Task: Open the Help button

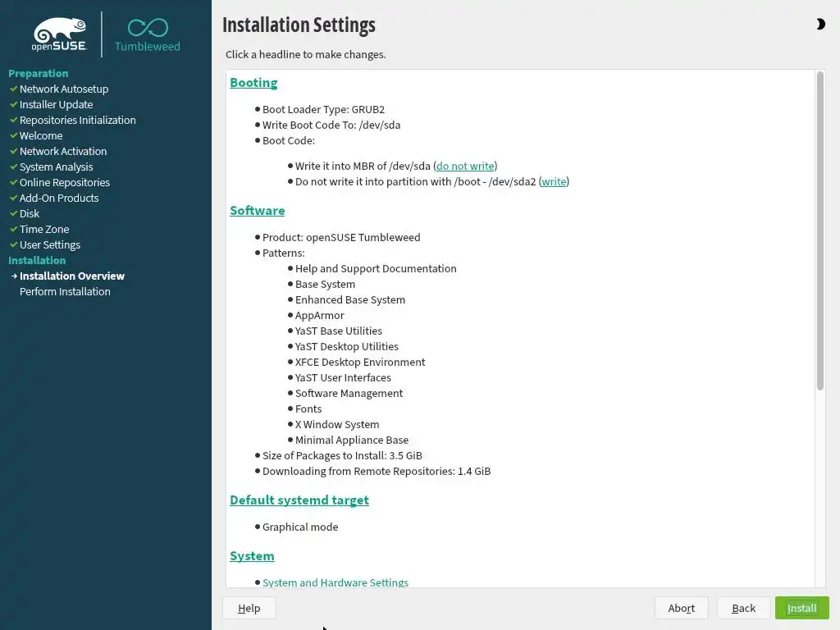Action: coord(249,608)
